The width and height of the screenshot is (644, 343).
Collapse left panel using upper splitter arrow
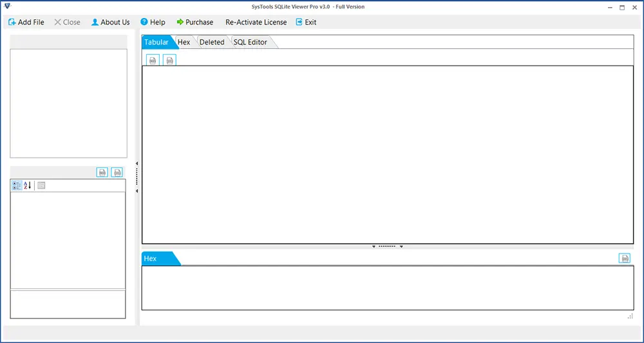tap(137, 163)
